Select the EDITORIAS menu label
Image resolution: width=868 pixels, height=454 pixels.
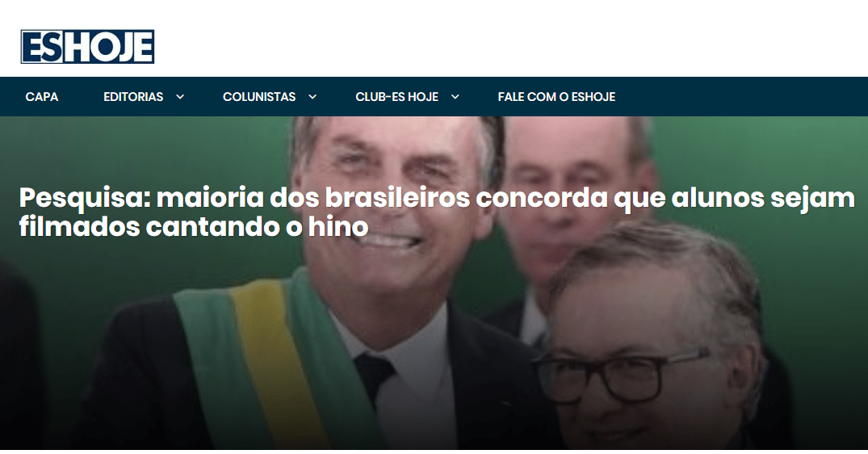coord(133,97)
